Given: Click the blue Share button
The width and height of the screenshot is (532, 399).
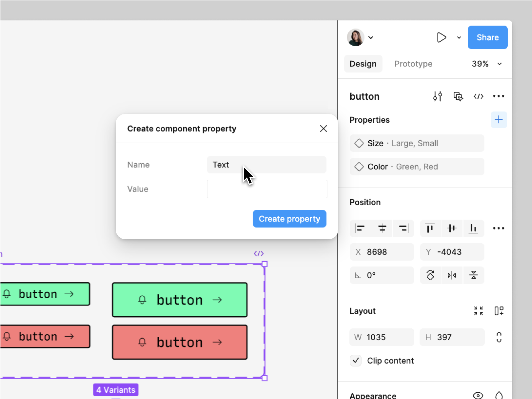Looking at the screenshot, I should pos(487,37).
